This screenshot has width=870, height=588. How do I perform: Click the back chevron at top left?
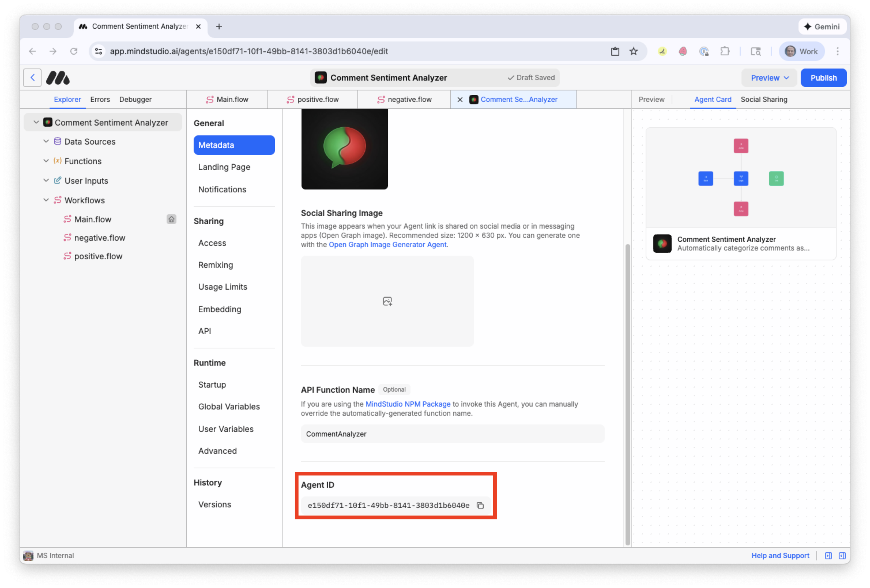click(32, 77)
